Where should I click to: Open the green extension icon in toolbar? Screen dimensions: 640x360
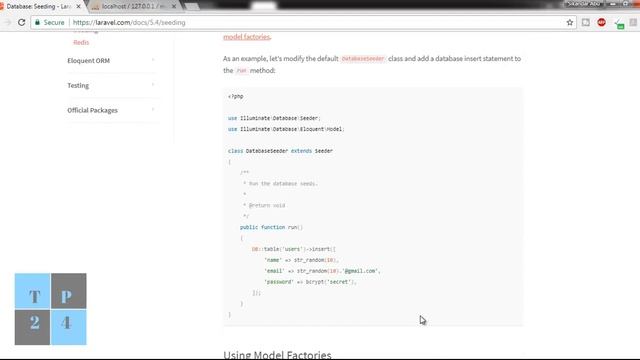click(620, 24)
